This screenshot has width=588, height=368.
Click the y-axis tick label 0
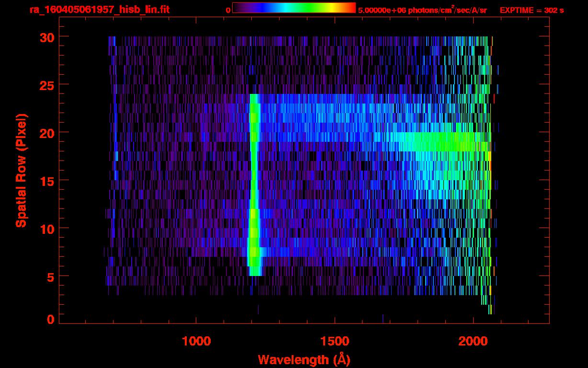tap(50, 320)
